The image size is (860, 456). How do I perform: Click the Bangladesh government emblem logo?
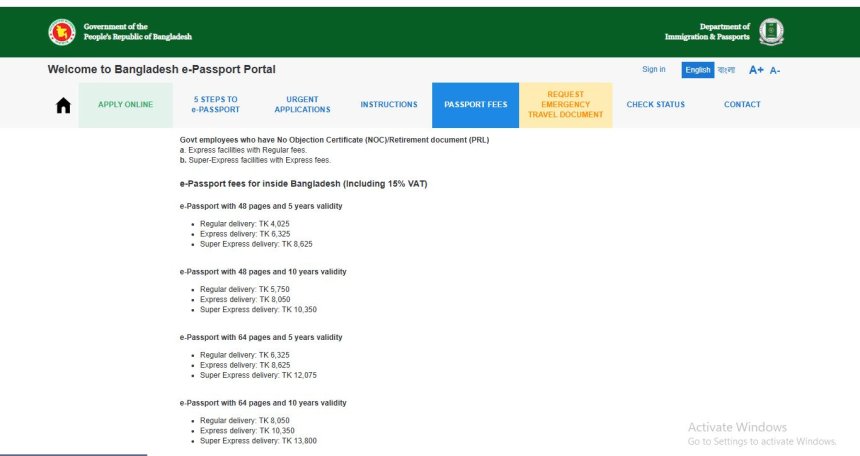coord(62,32)
